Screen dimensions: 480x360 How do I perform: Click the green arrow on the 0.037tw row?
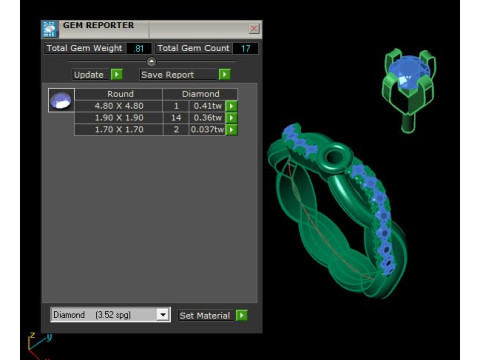[231, 129]
